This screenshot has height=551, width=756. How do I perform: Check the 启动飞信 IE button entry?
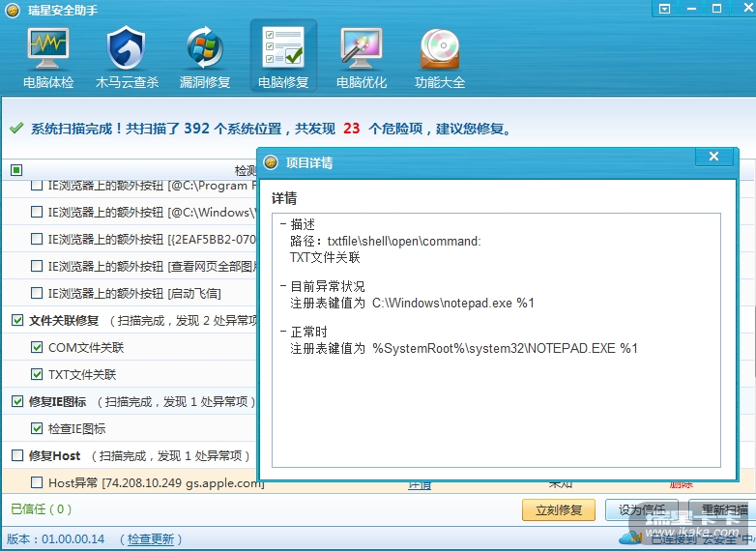pyautogui.click(x=37, y=293)
